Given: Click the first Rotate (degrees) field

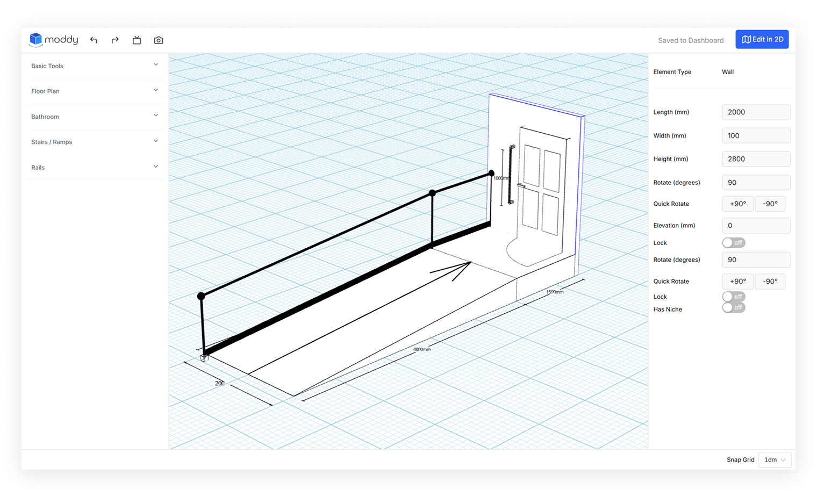Looking at the screenshot, I should point(756,183).
